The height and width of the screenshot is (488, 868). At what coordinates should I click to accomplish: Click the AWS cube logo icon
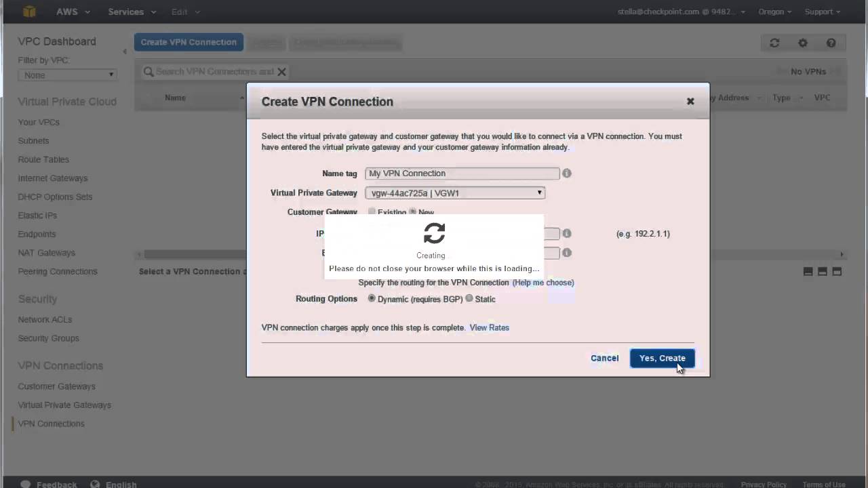(28, 12)
